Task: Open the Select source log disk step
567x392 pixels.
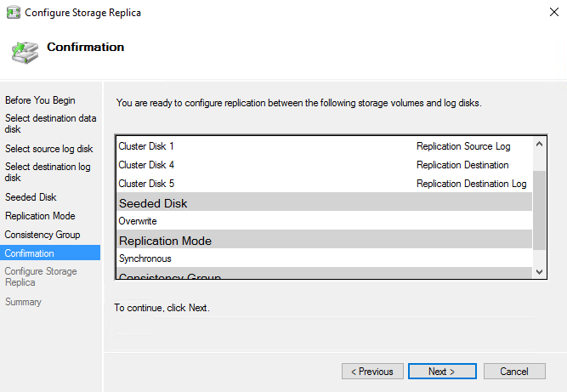Action: 48,149
